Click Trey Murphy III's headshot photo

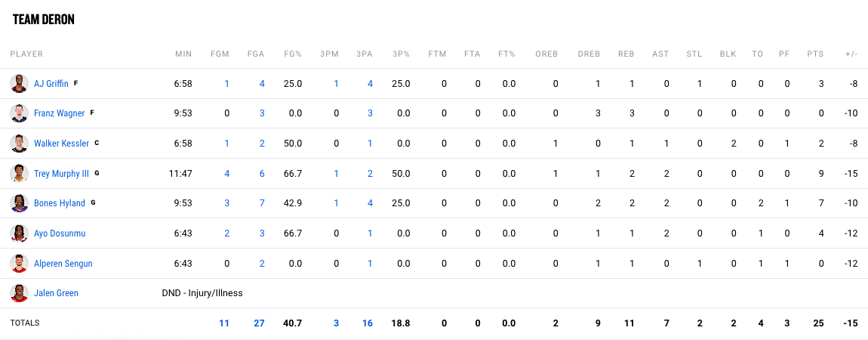(20, 174)
